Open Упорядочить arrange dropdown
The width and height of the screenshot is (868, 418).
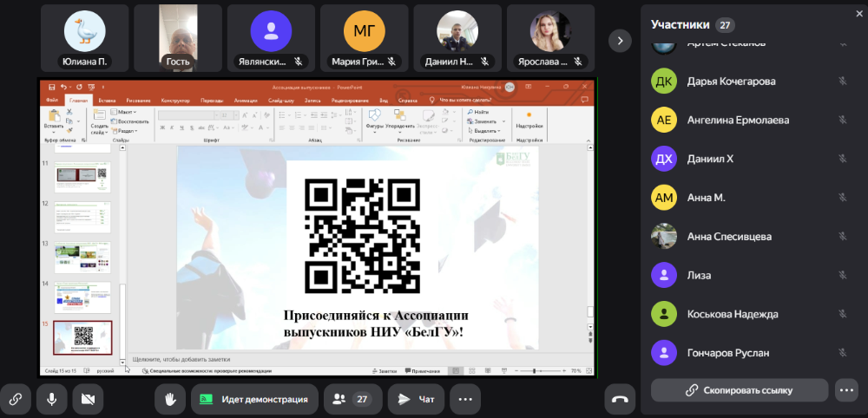point(399,120)
